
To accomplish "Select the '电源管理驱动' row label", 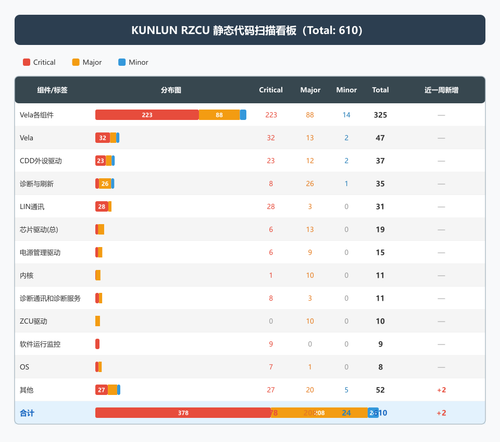I will click(x=40, y=253).
